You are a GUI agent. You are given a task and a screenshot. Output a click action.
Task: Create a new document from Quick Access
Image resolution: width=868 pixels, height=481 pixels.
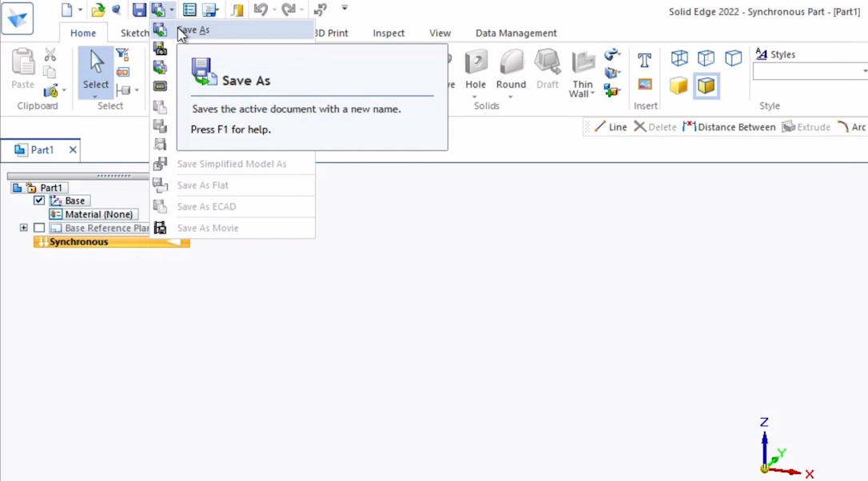(67, 10)
